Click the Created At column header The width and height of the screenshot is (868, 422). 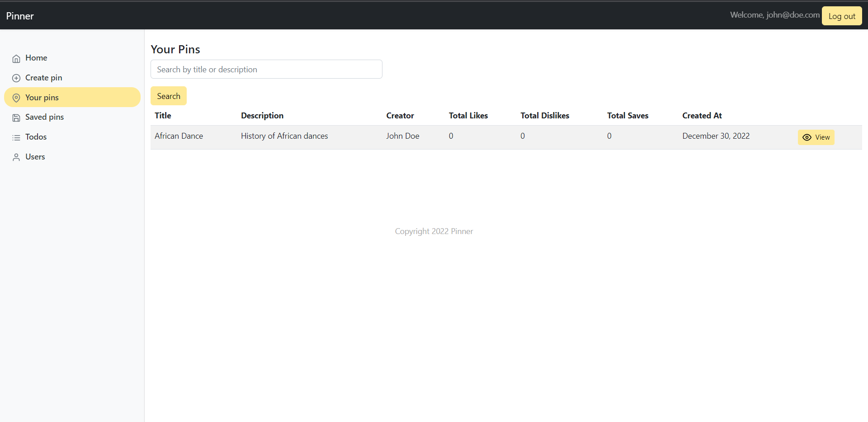tap(702, 115)
